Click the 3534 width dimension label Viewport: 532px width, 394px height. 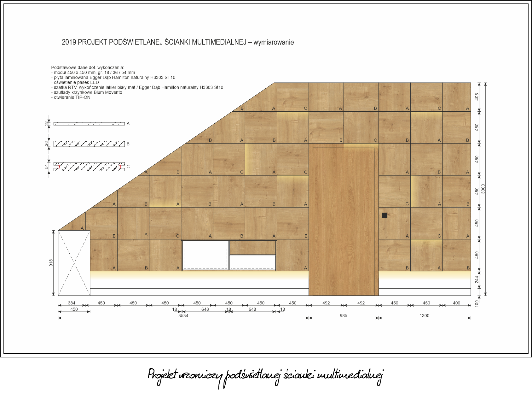tap(183, 315)
